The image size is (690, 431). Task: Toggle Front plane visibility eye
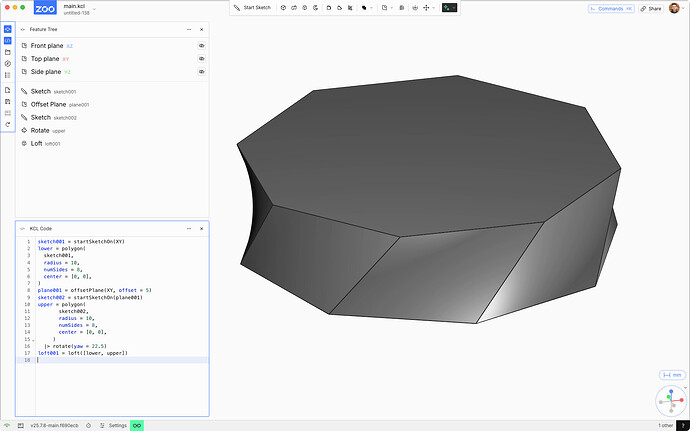tap(202, 45)
